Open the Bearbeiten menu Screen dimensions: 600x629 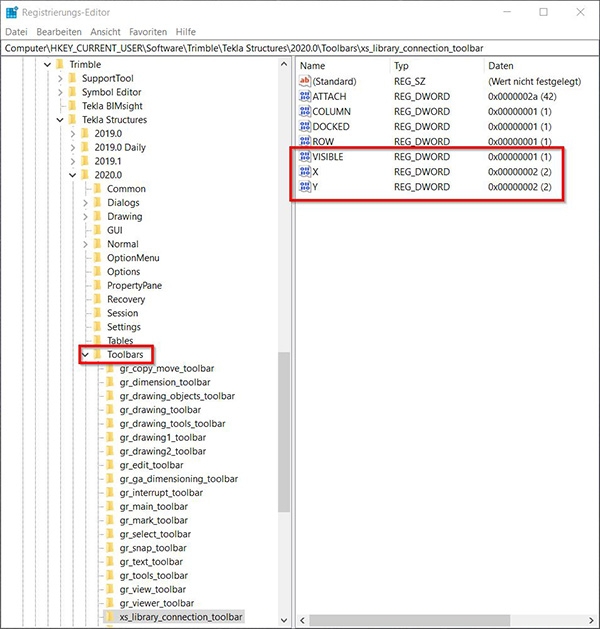(x=59, y=32)
